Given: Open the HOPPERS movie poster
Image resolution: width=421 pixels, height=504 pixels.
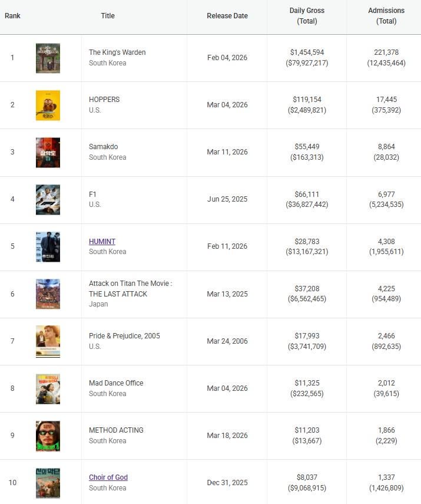Looking at the screenshot, I should (x=48, y=105).
